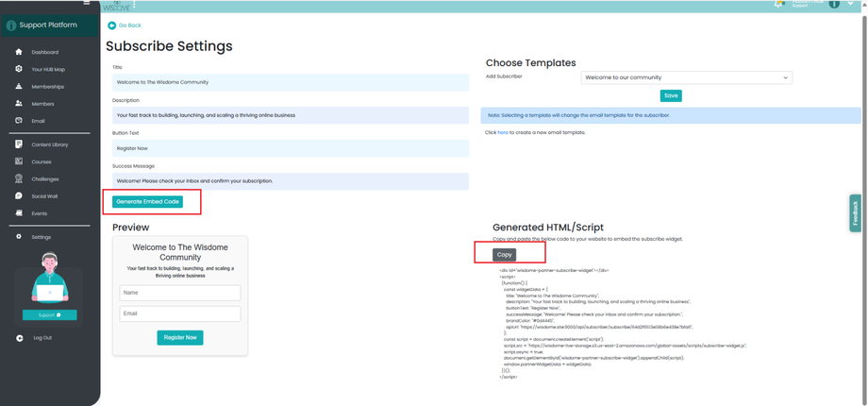Click the Email icon in sidebar
This screenshot has height=406, width=868.
[x=19, y=121]
